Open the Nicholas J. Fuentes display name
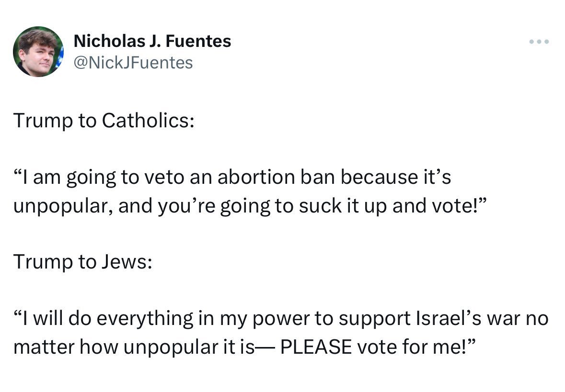 tap(152, 42)
